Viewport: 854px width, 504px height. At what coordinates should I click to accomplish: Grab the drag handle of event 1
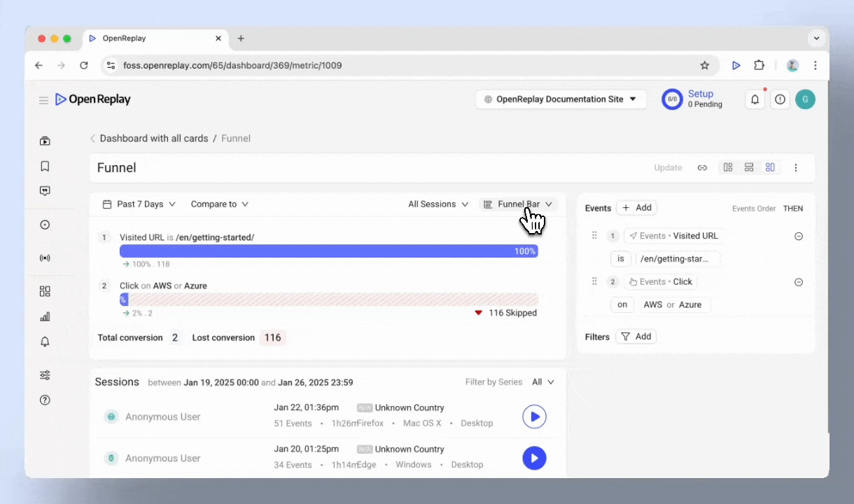click(x=594, y=236)
